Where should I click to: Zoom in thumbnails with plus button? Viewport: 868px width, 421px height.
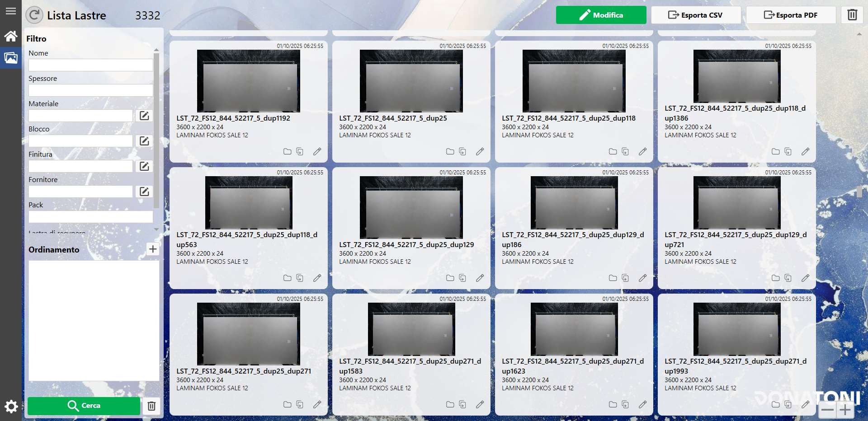(x=845, y=410)
